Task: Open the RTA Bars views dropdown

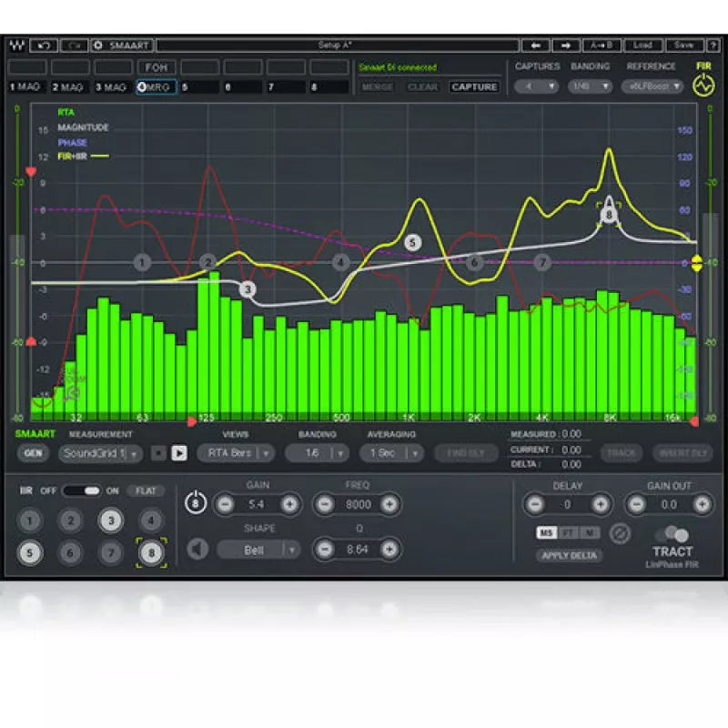Action: coord(236,453)
